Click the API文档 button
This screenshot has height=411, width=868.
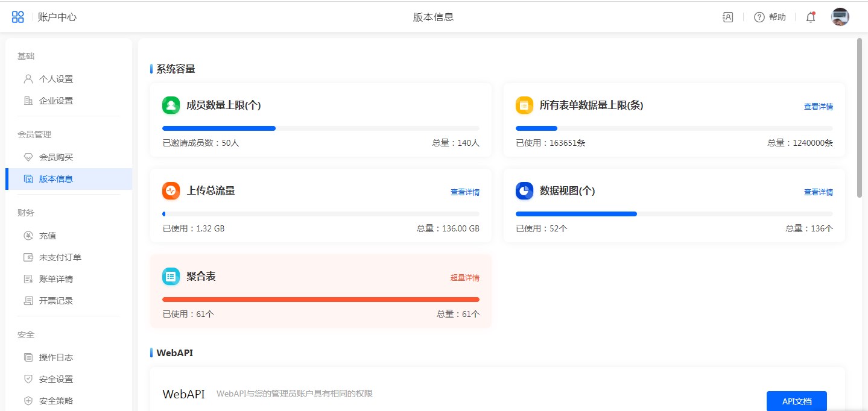796,401
